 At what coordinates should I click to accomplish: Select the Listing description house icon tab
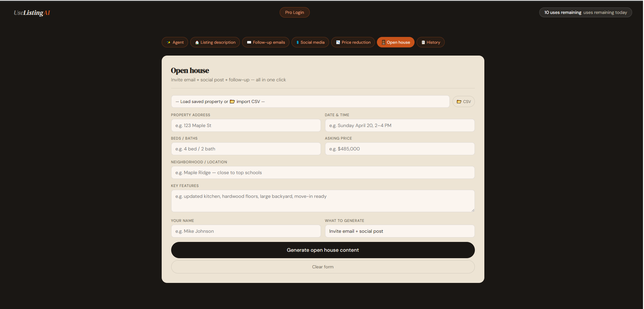pos(215,42)
